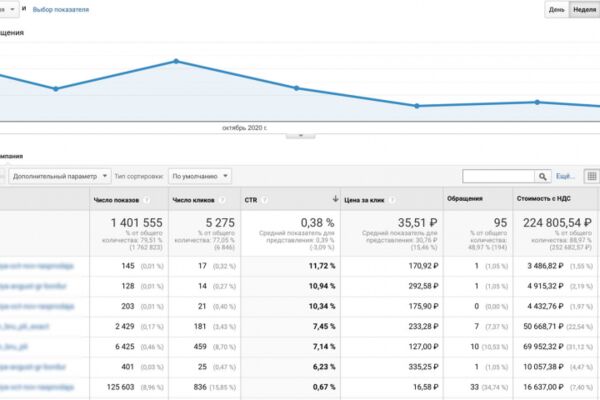Select total clicks value 5 275
This screenshot has width=600, height=400.
coord(222,222)
